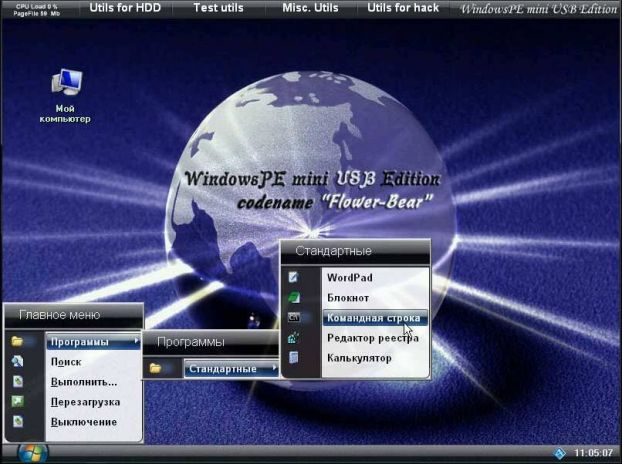Image resolution: width=622 pixels, height=464 pixels.
Task: Select Выполнить... from the main menu
Action: point(84,382)
